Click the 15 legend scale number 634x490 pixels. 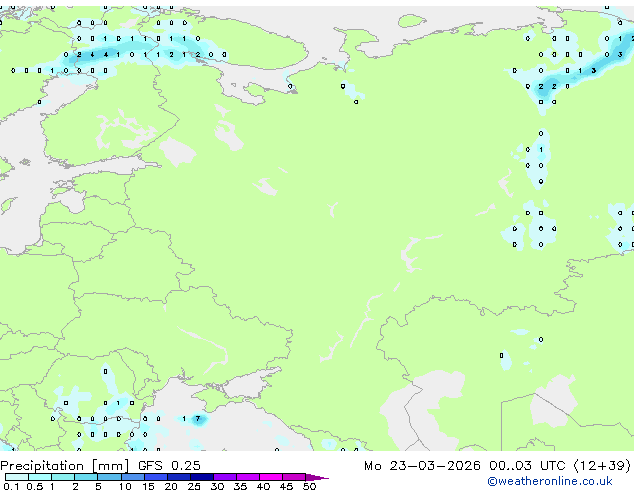[x=148, y=487]
